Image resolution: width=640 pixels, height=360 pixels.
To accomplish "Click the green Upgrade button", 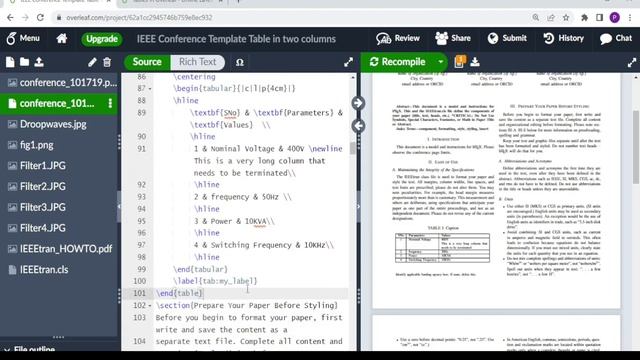I will pos(102,39).
